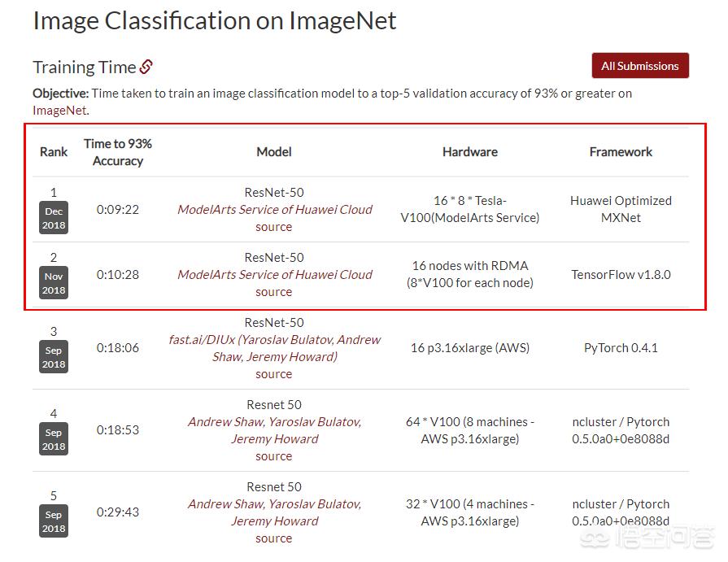728x562 pixels.
Task: Open the source link for rank 1
Action: pyautogui.click(x=273, y=227)
